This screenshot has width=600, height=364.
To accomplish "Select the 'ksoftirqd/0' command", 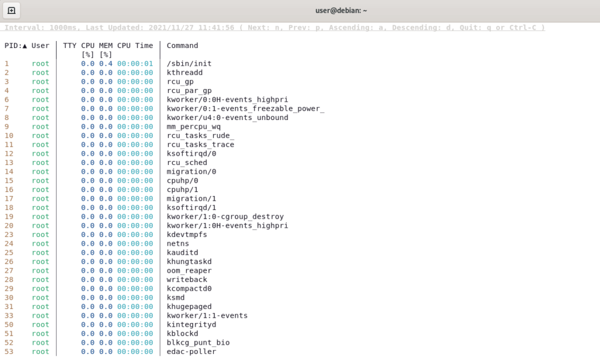I will [192, 154].
